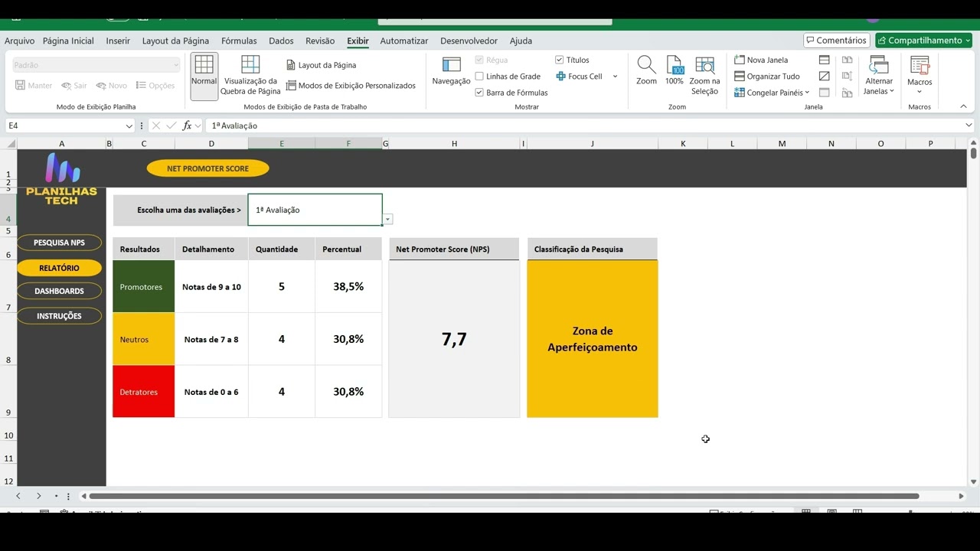Click the horizontal scrollbar thumb
980x551 pixels.
504,496
